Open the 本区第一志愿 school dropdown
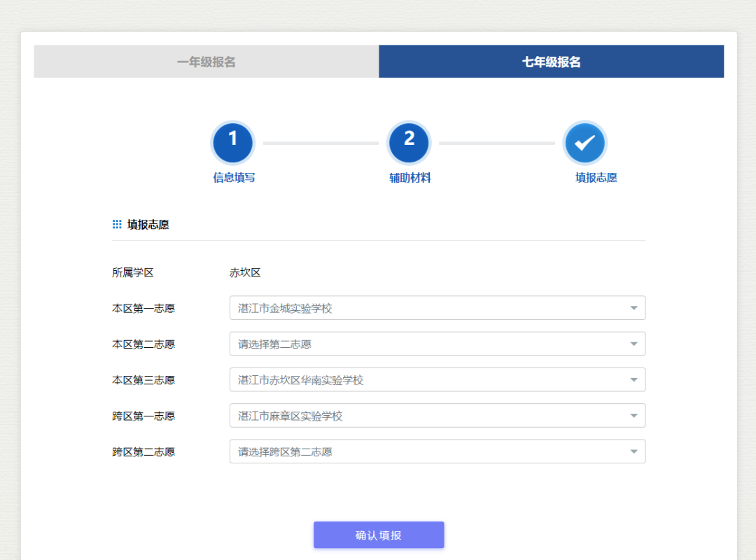The width and height of the screenshot is (756, 560). click(x=427, y=308)
